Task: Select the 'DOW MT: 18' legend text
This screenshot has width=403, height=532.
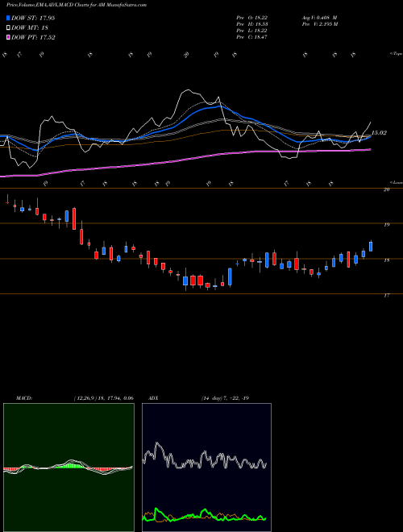Action: (30, 28)
